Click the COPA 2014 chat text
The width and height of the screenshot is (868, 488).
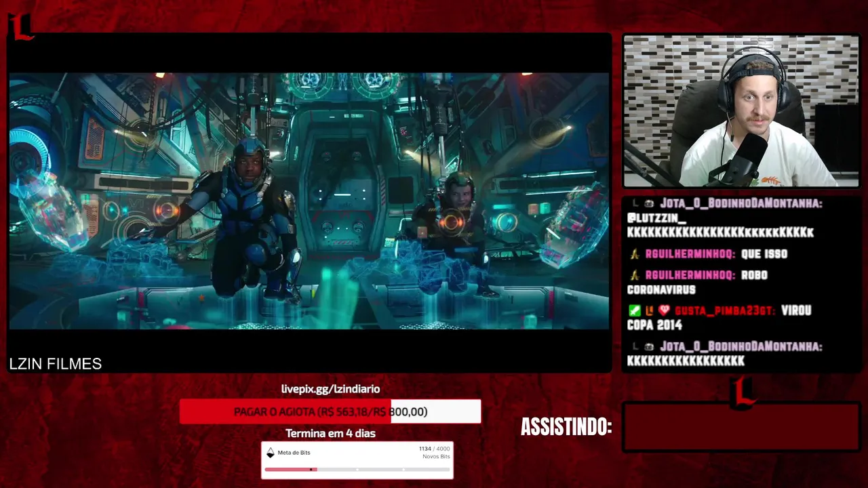[654, 325]
